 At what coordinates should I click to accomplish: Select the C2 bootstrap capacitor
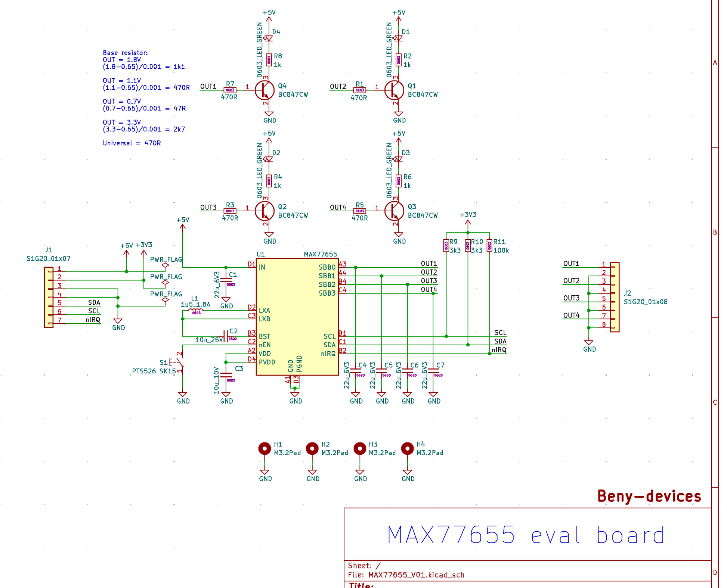[226, 336]
